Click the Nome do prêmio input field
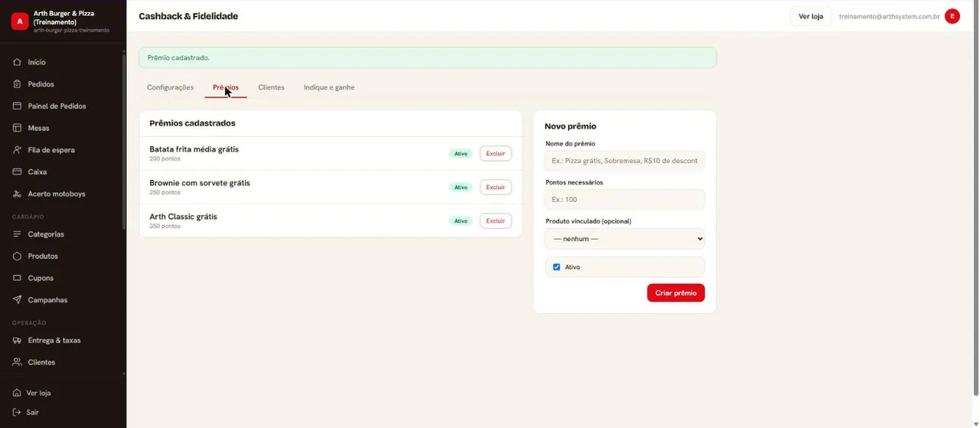 (x=625, y=161)
